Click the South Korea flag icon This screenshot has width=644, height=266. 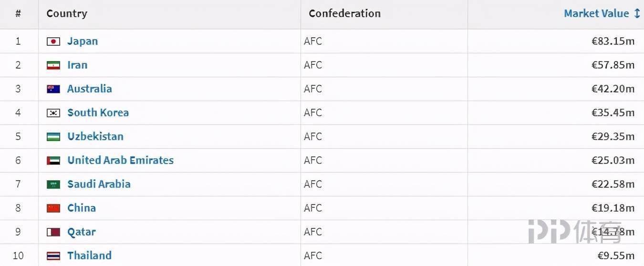53,113
